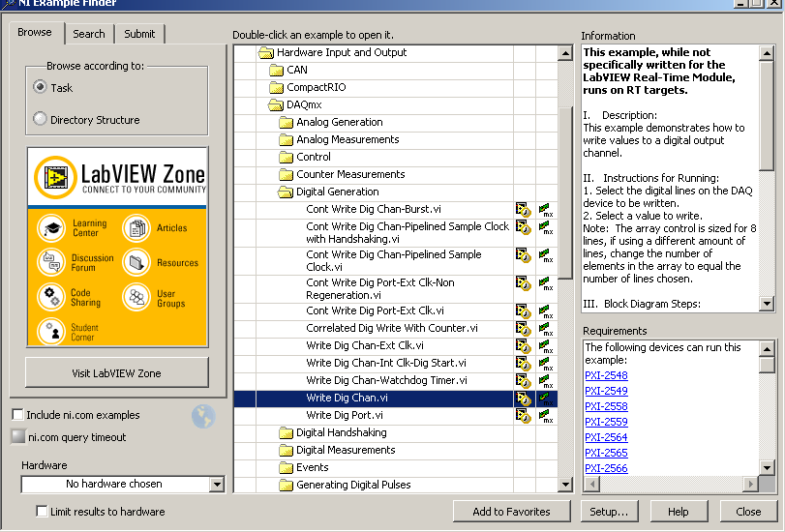This screenshot has width=785, height=532.
Task: Enable Limit results to hardware checkbox
Action: tap(42, 511)
